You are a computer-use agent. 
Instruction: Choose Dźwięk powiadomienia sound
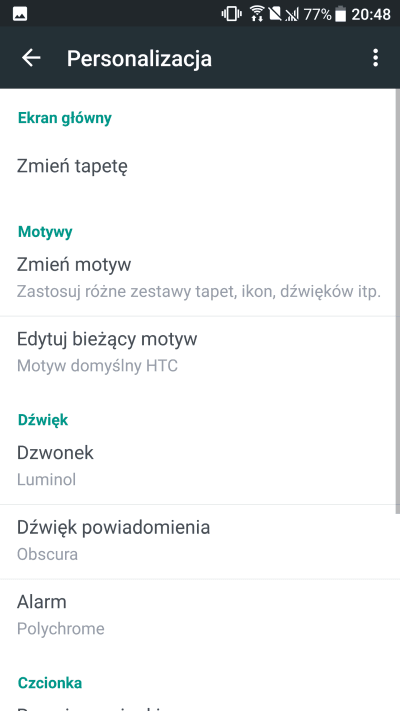pos(198,541)
